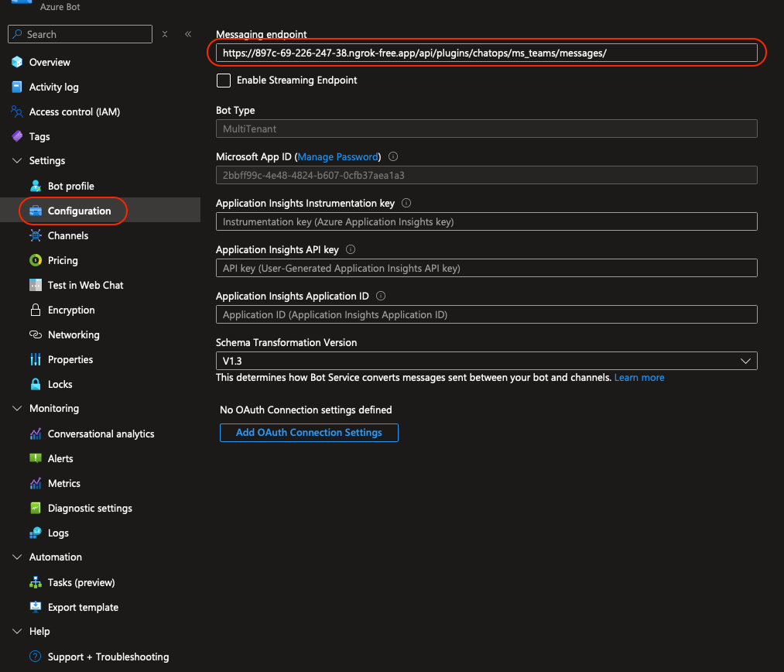Click the purple Tags icon
This screenshot has width=784, height=672.
(17, 136)
